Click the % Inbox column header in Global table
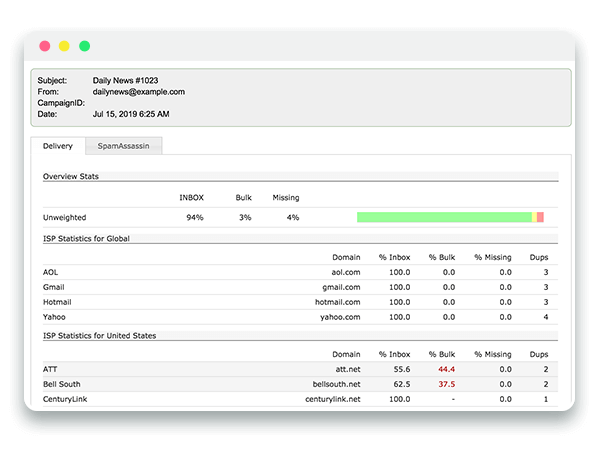 click(394, 256)
